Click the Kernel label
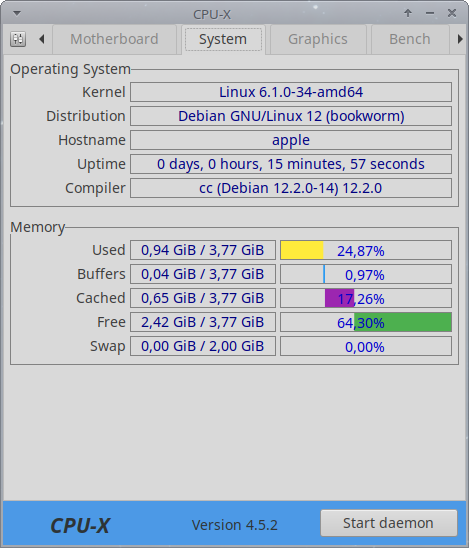 click(104, 92)
